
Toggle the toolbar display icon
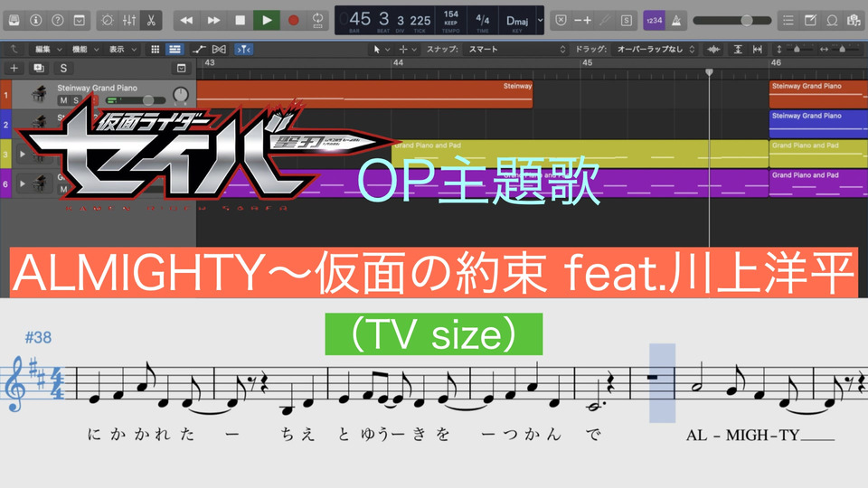tap(80, 21)
